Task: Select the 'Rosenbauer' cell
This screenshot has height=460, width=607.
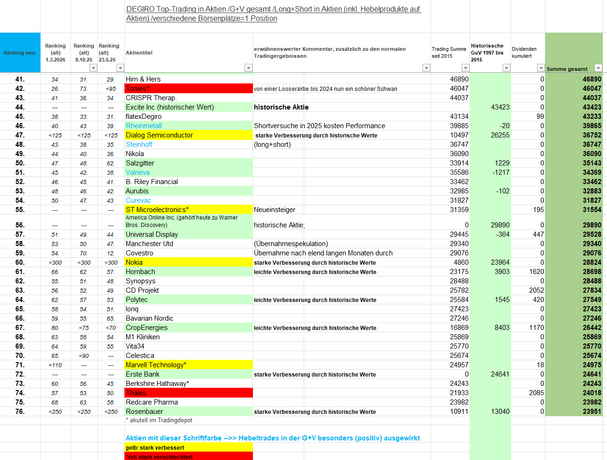Action: click(189, 411)
